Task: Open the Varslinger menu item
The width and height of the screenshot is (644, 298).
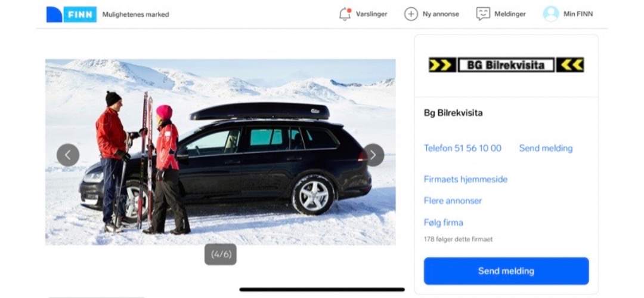Action: [371, 14]
